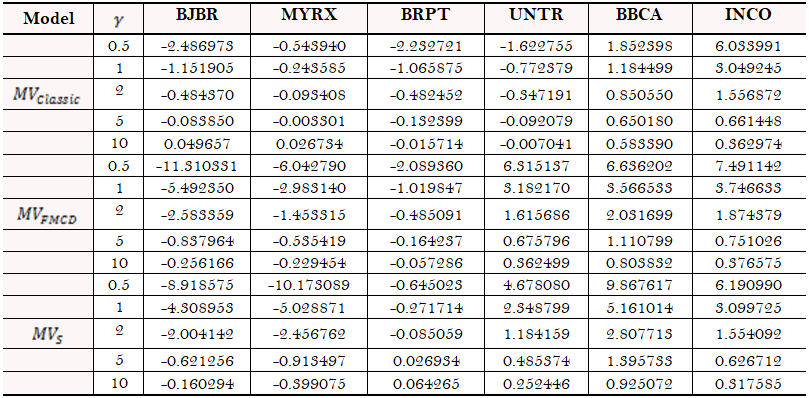
Task: Select the MYRX column header
Action: tap(310, 15)
